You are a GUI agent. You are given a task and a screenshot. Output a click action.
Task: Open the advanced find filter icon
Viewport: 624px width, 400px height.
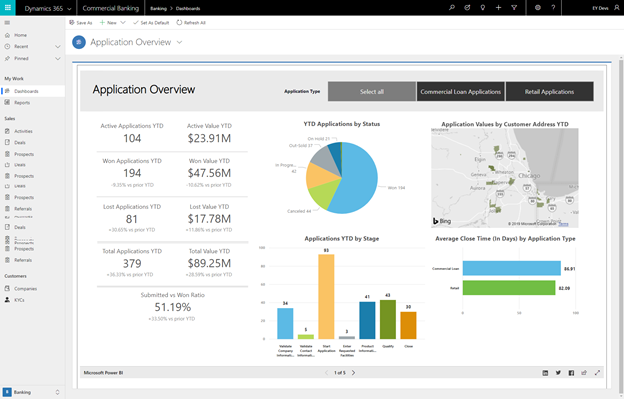514,7
